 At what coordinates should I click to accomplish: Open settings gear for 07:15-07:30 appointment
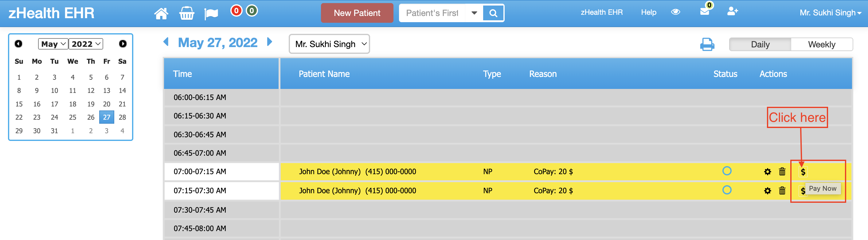point(767,191)
